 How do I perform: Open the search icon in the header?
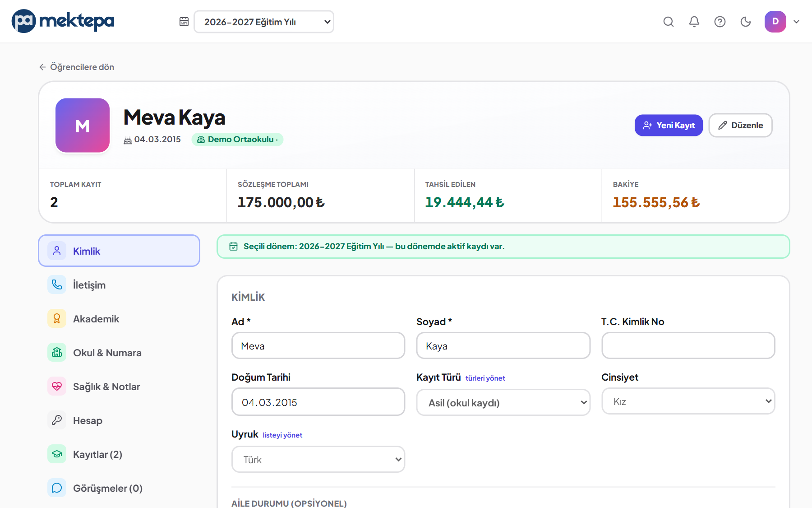point(669,22)
